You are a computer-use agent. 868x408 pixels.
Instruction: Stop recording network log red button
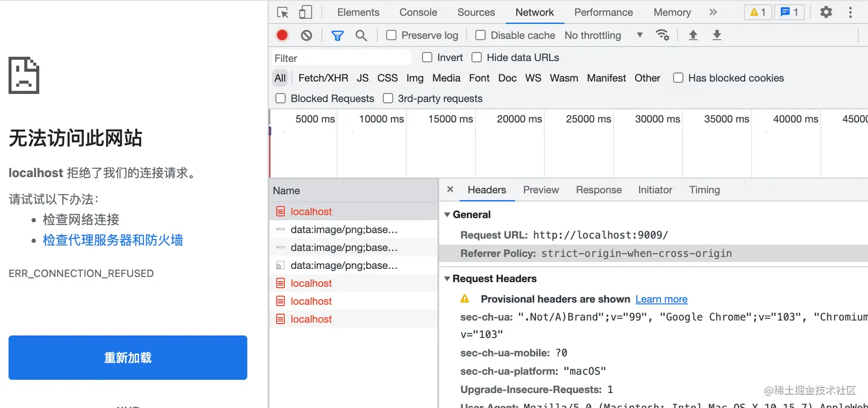[x=282, y=35]
